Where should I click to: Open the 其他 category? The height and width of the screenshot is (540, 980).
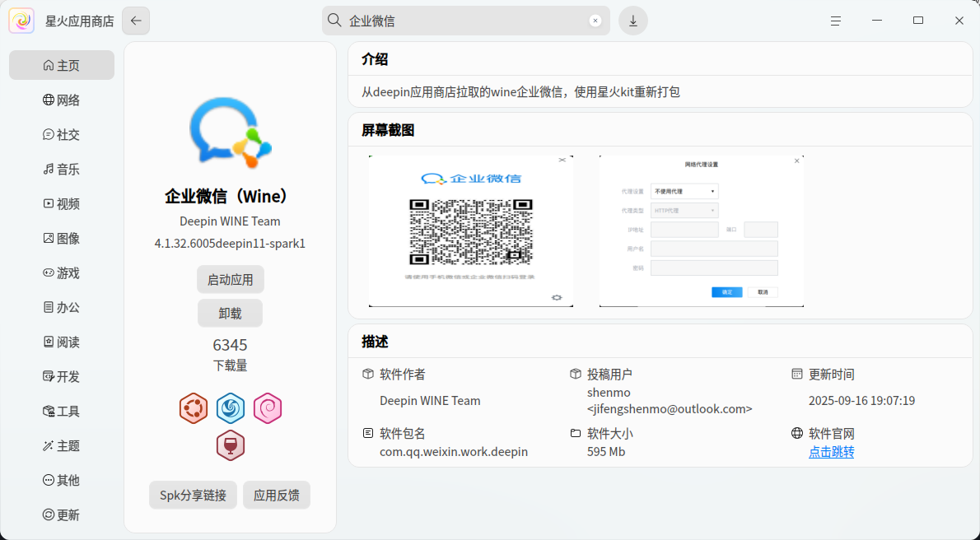coord(61,480)
